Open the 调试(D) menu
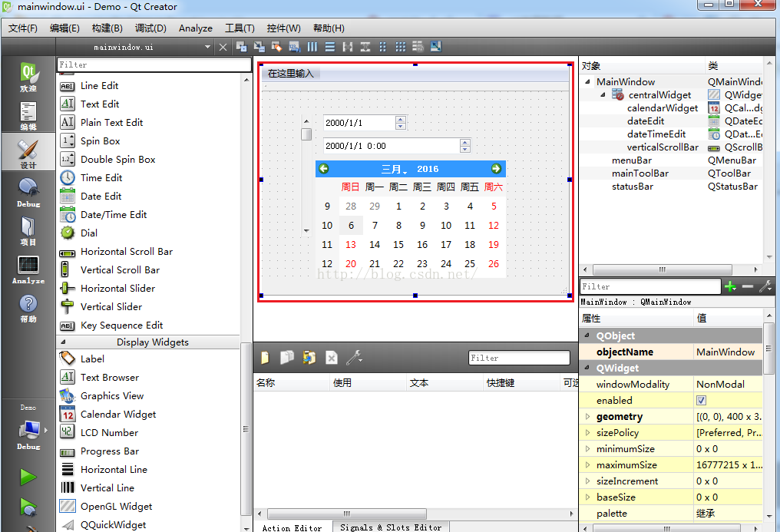 pyautogui.click(x=150, y=28)
